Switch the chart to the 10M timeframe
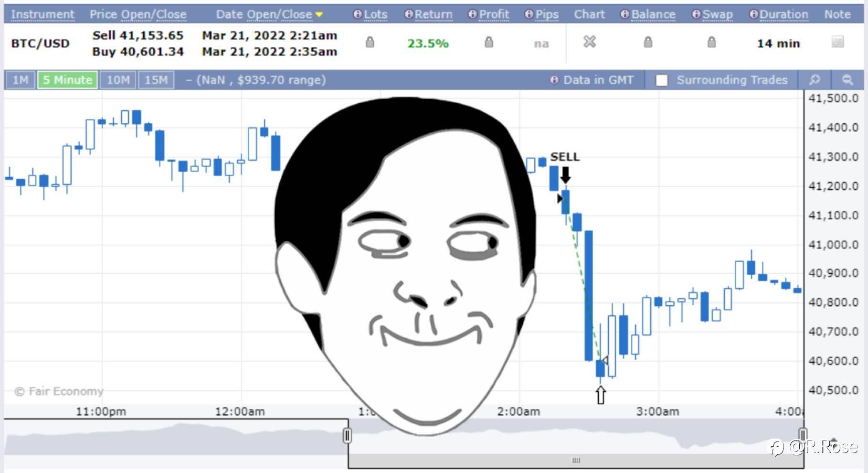Screen dimensions: 868x473 click(x=118, y=80)
